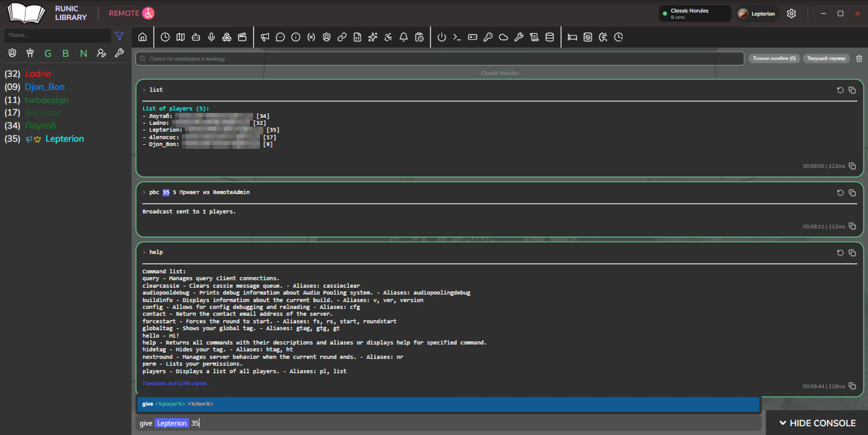Select give command autocomplete suggestion

448,404
